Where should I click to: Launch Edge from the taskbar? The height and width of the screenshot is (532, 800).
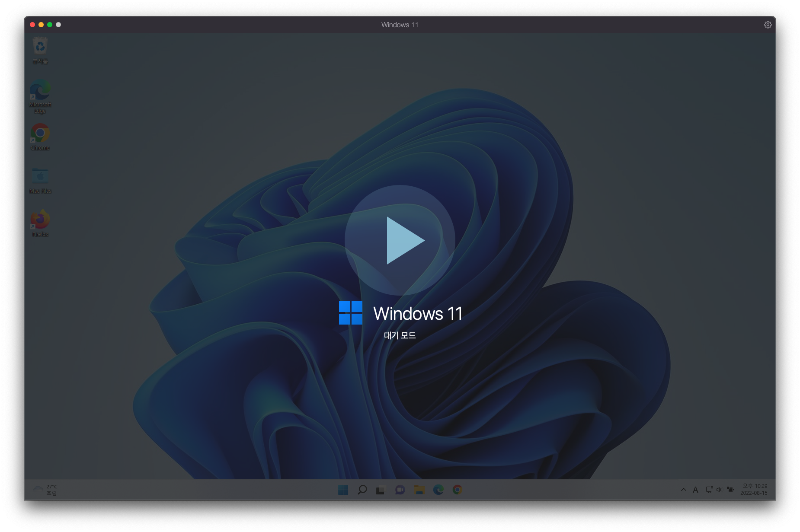(x=438, y=490)
